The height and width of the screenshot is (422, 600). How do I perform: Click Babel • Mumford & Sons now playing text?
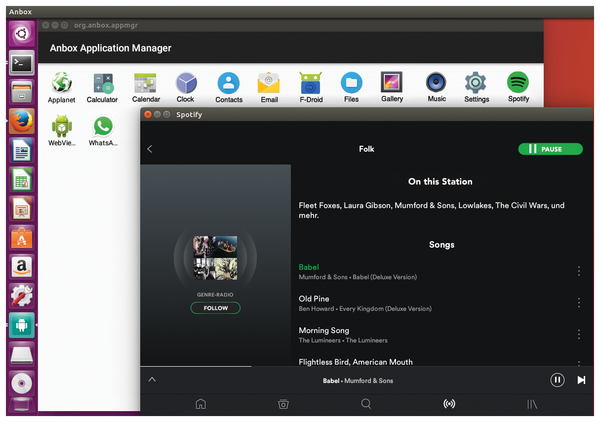[358, 381]
